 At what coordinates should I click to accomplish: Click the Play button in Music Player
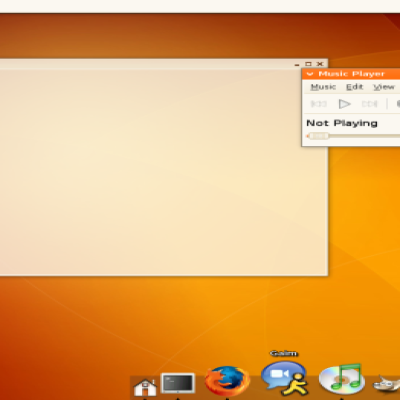pyautogui.click(x=344, y=104)
